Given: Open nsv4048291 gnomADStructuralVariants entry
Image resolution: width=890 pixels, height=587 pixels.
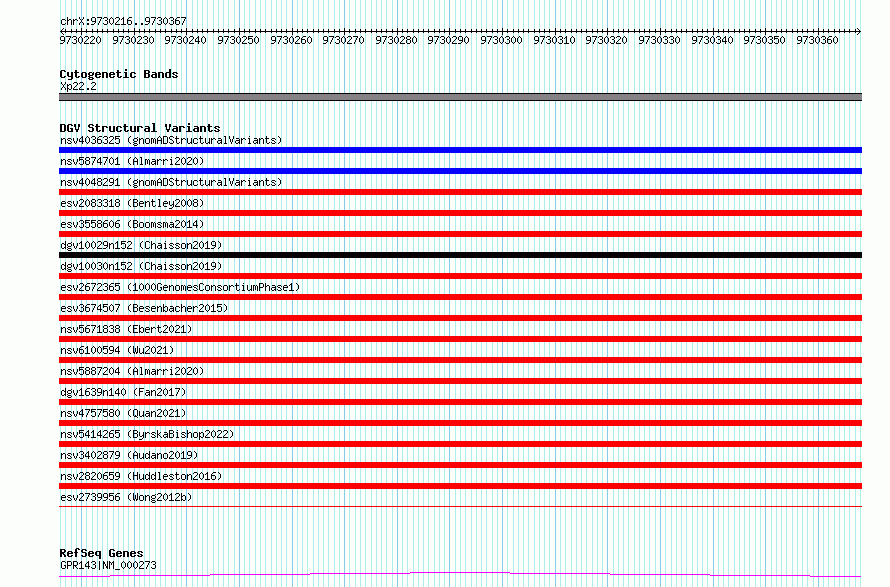Looking at the screenshot, I should [x=171, y=182].
